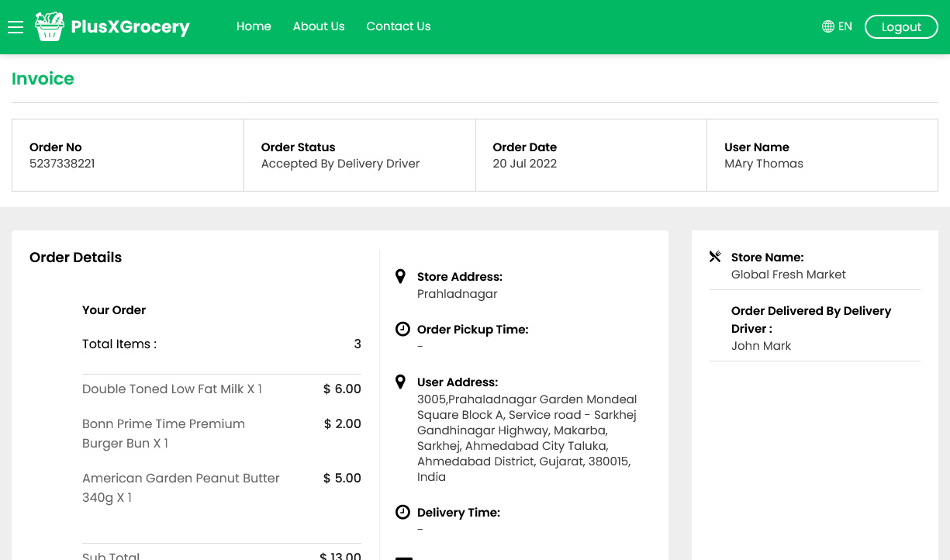
Task: Click the Order Pickup Time label
Action: click(x=473, y=330)
